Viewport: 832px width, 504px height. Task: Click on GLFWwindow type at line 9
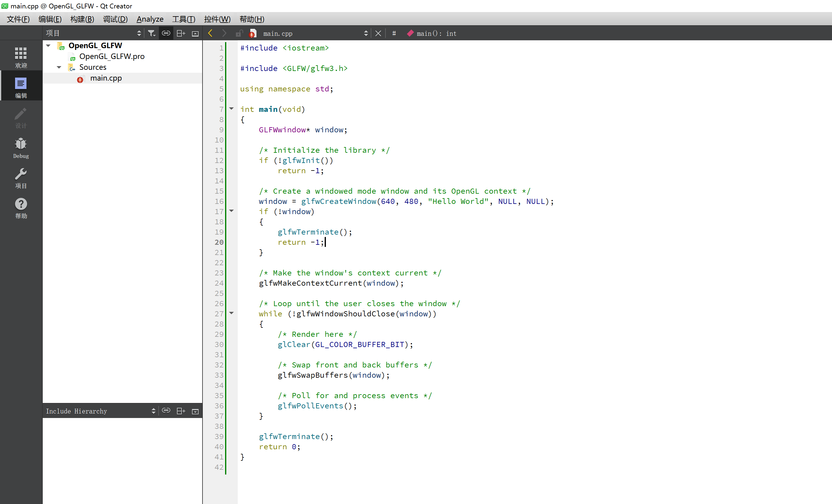pos(282,130)
